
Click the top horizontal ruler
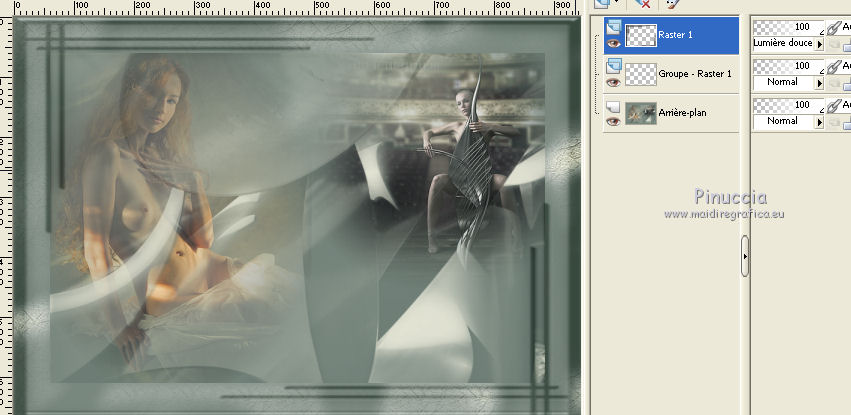296,8
